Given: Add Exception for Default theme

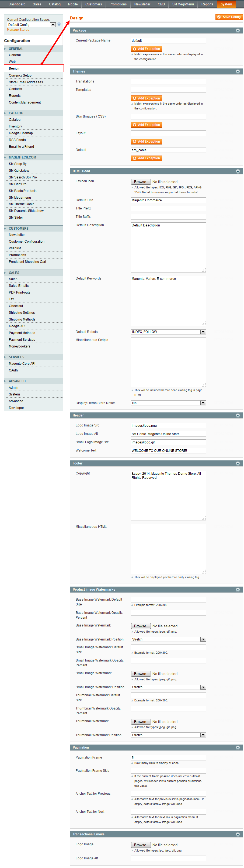Looking at the screenshot, I should (x=147, y=158).
